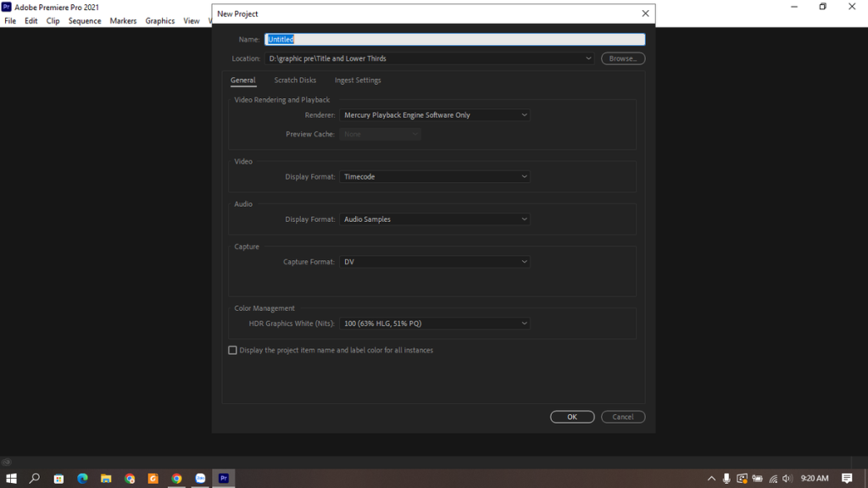Image resolution: width=868 pixels, height=488 pixels.
Task: Click the project Name input field
Action: point(455,39)
